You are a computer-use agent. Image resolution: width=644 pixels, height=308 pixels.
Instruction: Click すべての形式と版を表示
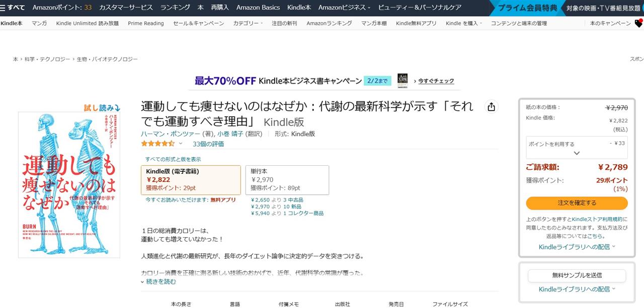[x=173, y=159]
